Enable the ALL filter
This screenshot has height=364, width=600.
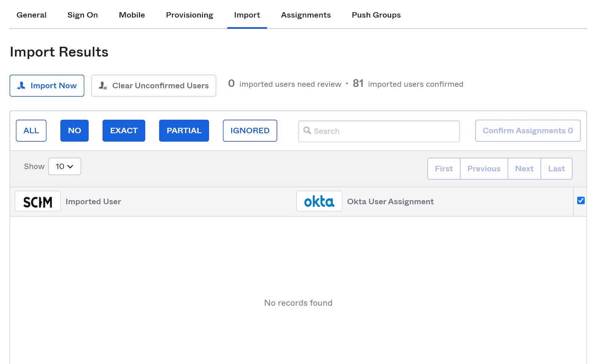click(31, 130)
